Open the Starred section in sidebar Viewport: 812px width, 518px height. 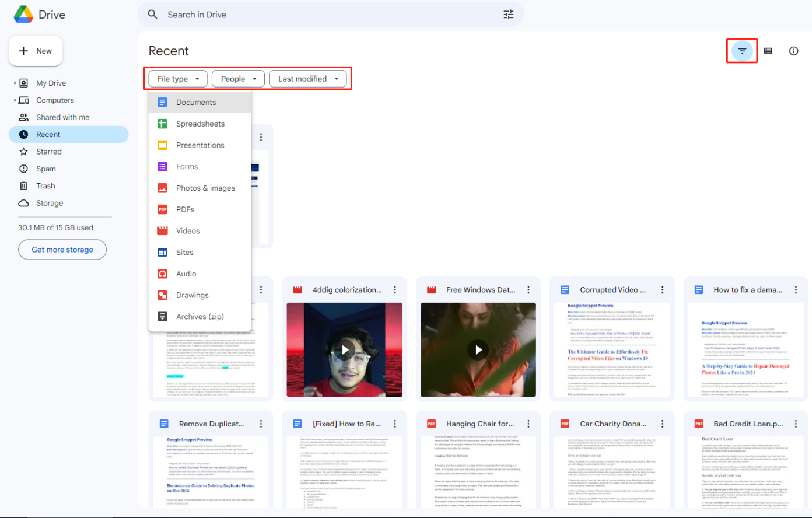[x=48, y=152]
